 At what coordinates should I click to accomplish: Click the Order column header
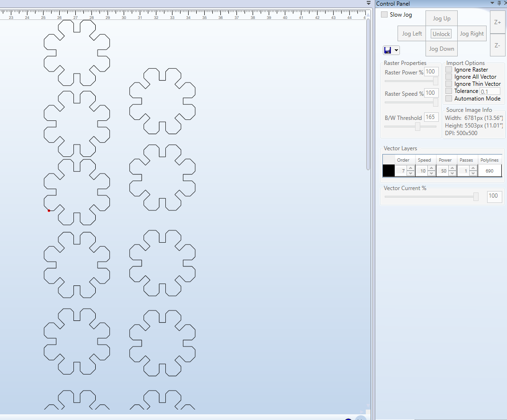pos(403,160)
